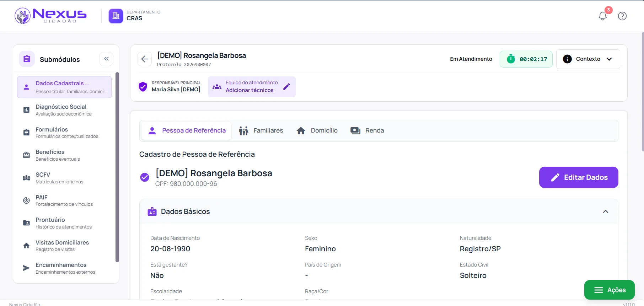Click the Nexus Cidadão logo

50,16
